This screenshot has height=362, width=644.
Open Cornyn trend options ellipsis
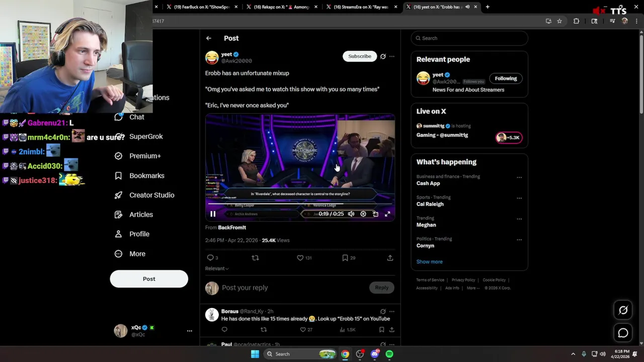519,240
